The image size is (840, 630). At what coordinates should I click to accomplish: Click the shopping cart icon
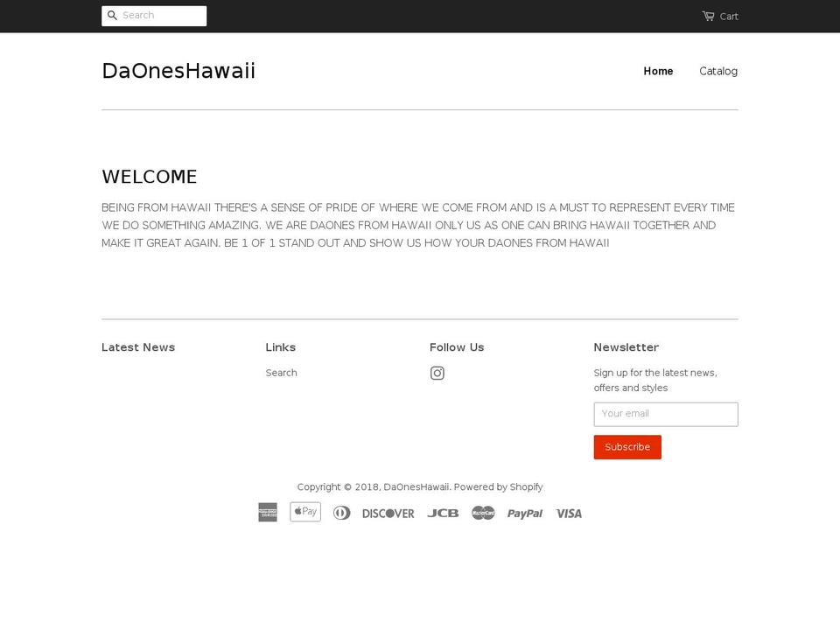(x=708, y=16)
